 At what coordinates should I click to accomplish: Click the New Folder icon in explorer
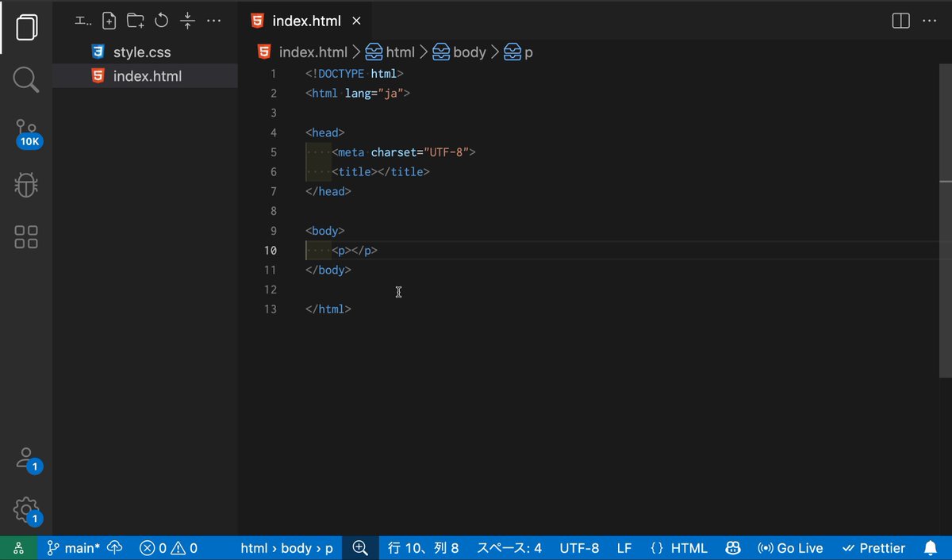pyautogui.click(x=136, y=21)
